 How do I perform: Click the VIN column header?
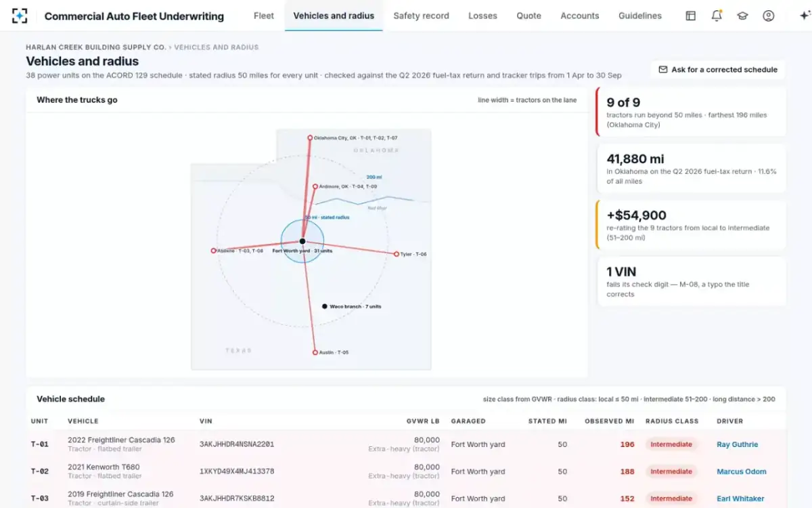coord(206,421)
